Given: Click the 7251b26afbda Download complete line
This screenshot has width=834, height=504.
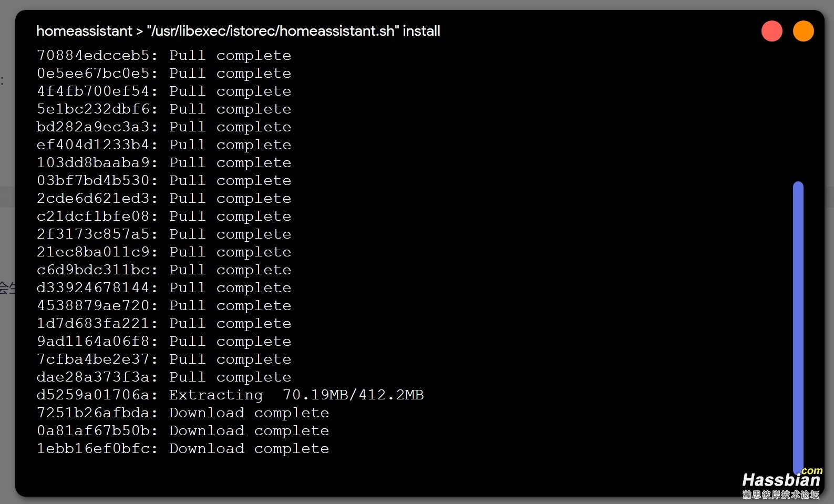Looking at the screenshot, I should [x=183, y=413].
